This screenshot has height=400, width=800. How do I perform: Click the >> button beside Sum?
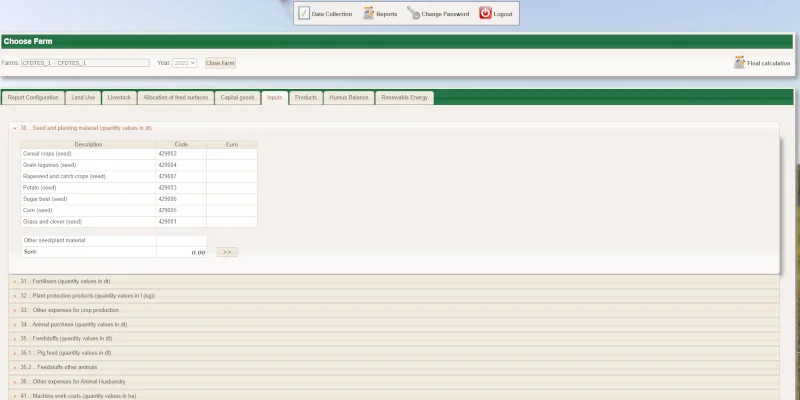227,252
